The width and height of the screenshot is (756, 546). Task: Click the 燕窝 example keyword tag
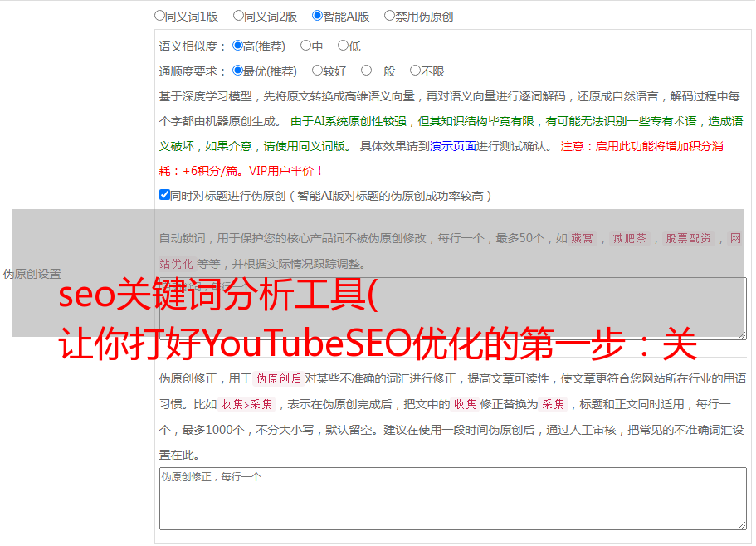582,238
